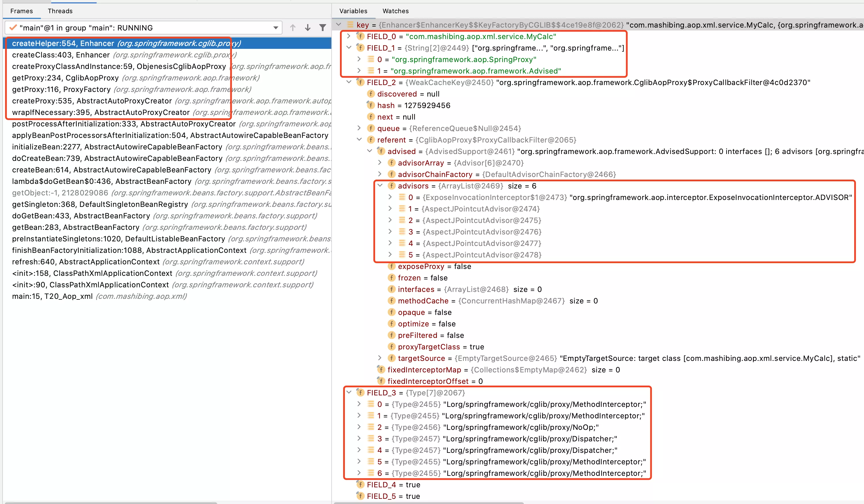Click the field icon next to fixedInterceptorMap
Image resolution: width=864 pixels, height=504 pixels.
[381, 370]
